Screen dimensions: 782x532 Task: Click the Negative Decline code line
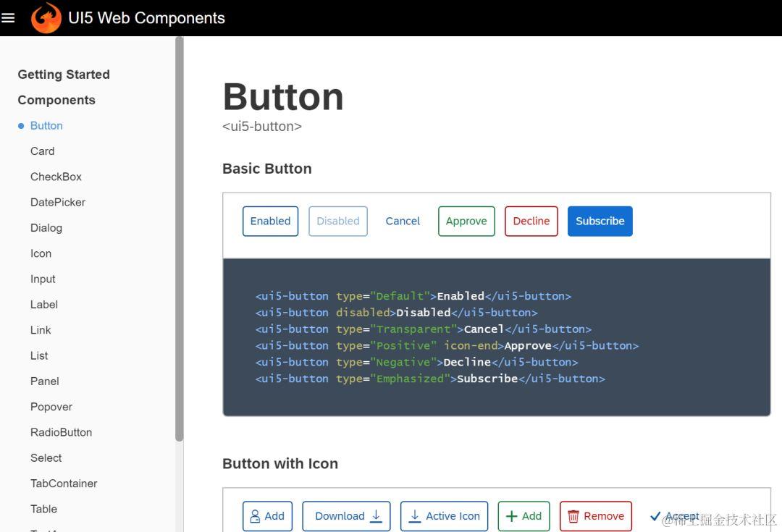417,362
